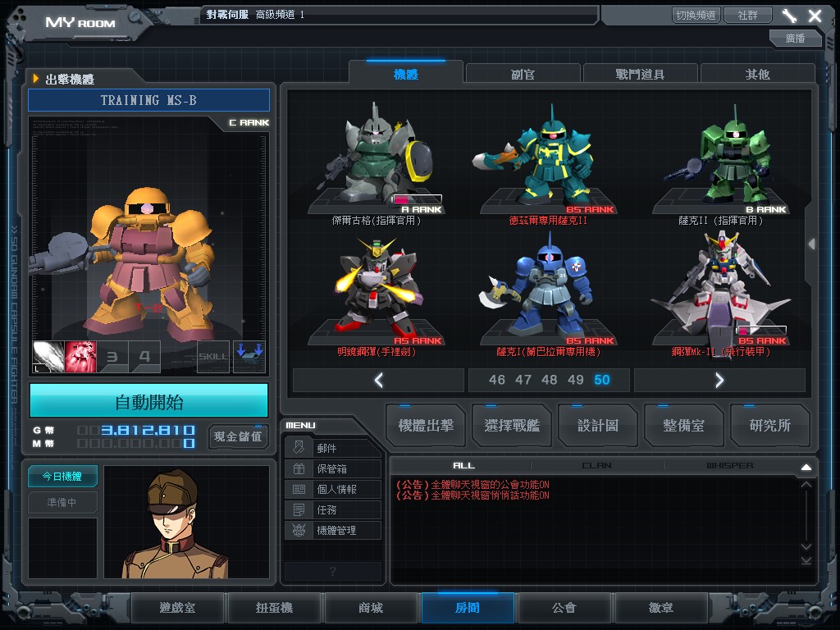Switch to 副官 tab

[523, 74]
